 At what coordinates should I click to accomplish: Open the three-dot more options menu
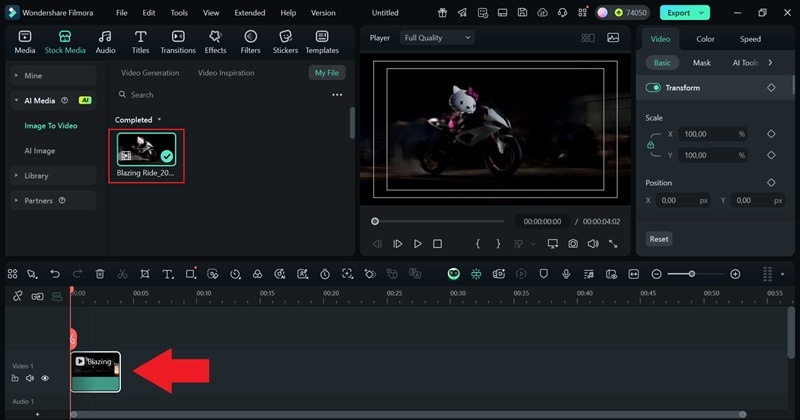click(337, 95)
